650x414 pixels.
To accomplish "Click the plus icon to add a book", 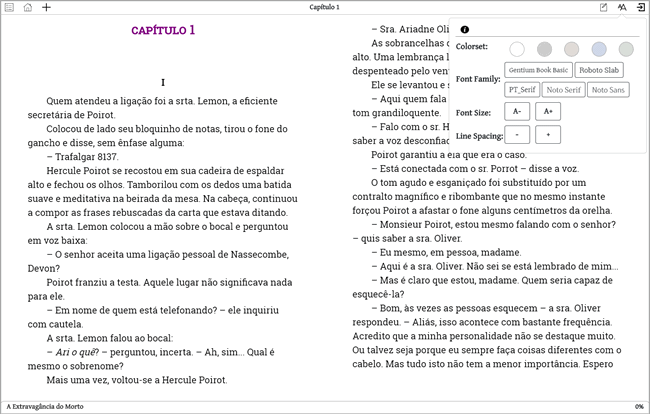I will (x=46, y=7).
